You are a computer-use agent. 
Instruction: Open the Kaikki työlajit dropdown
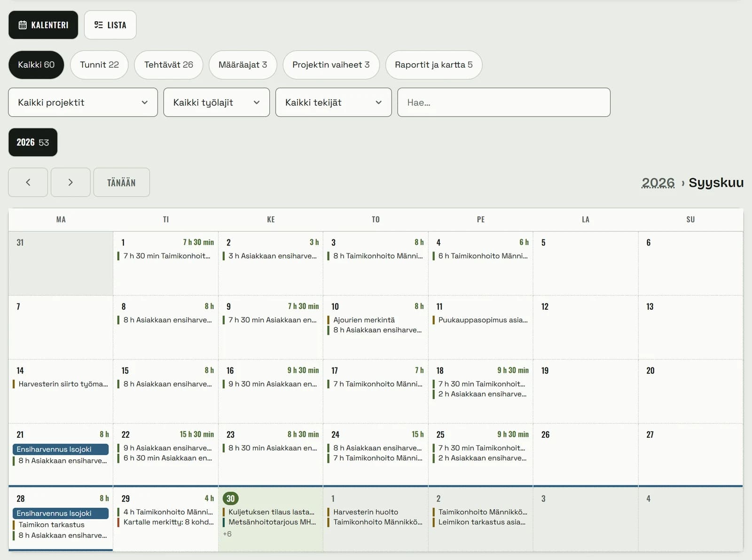tap(217, 103)
